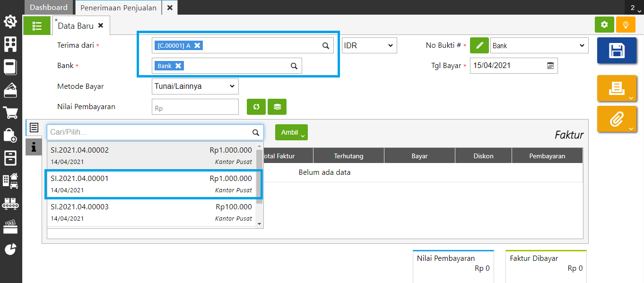The image size is (644, 283).
Task: Click the orange lightbulb hint button
Action: pyautogui.click(x=626, y=25)
